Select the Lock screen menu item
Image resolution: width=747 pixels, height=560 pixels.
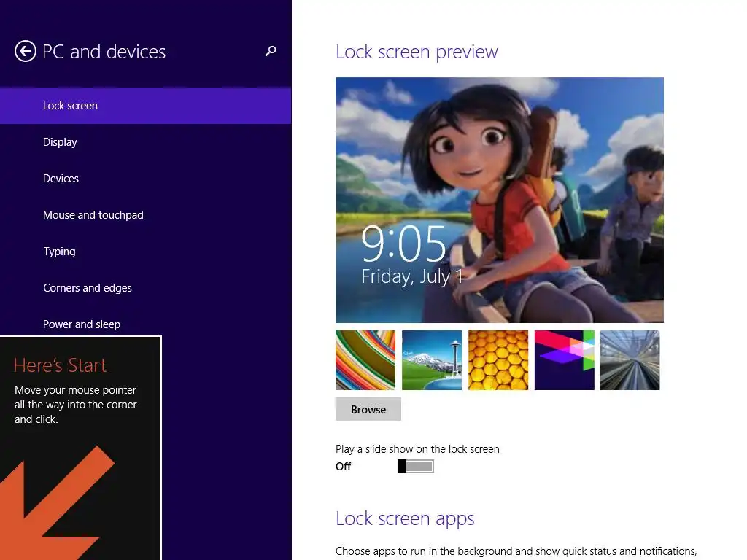point(145,106)
